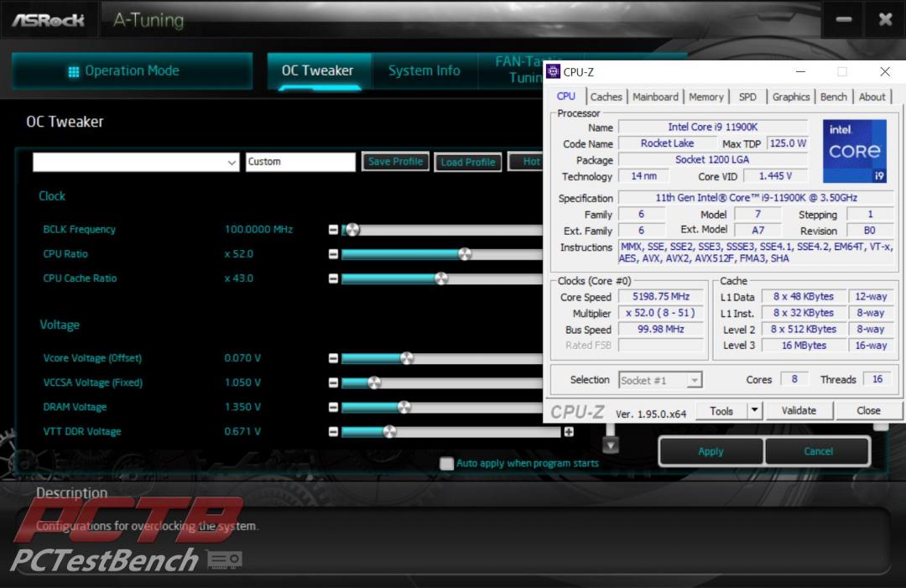Click the DRAM Voltage slider handle

click(404, 407)
